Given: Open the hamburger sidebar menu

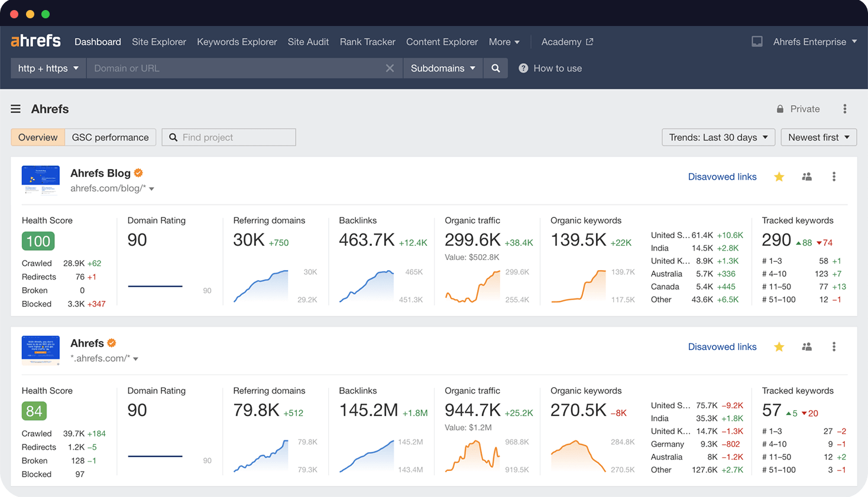Looking at the screenshot, I should point(16,109).
